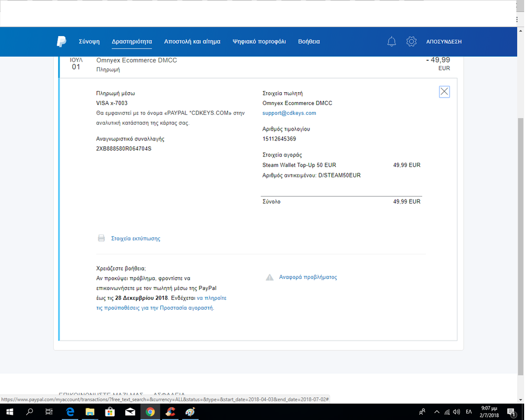
Task: Open the Προστασία αγοραστή eligibility link
Action: pyautogui.click(x=161, y=303)
